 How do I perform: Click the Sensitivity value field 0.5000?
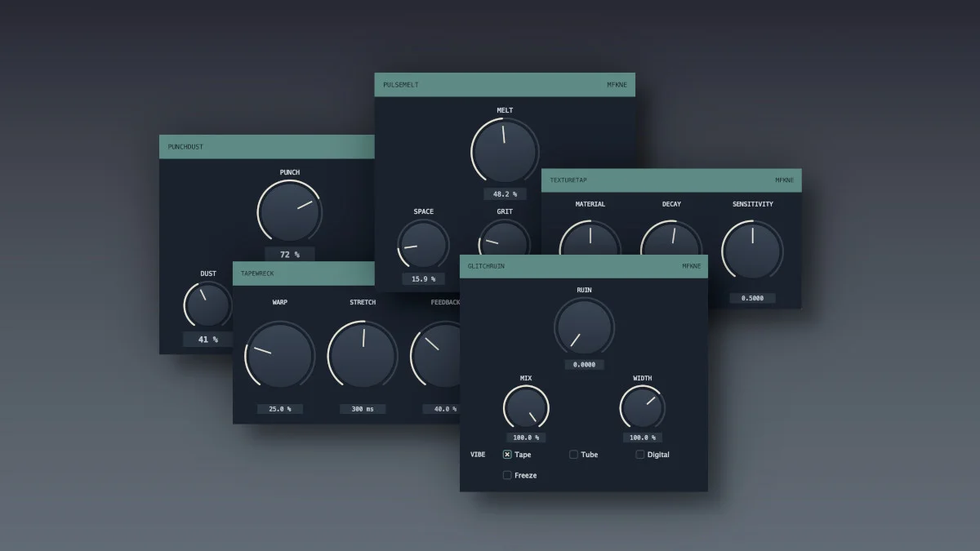(752, 298)
